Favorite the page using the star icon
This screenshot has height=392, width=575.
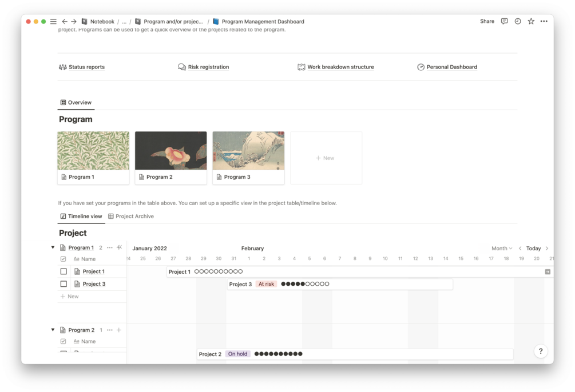(x=530, y=21)
